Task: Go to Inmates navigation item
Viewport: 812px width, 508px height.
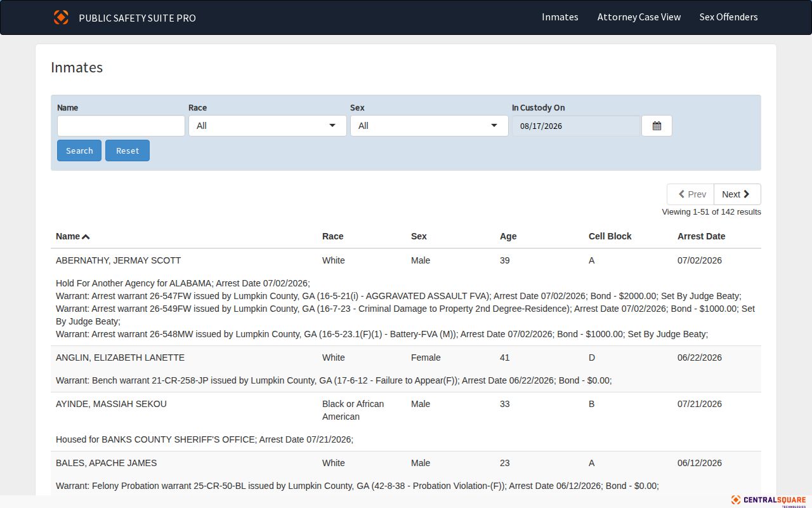Action: click(x=560, y=17)
